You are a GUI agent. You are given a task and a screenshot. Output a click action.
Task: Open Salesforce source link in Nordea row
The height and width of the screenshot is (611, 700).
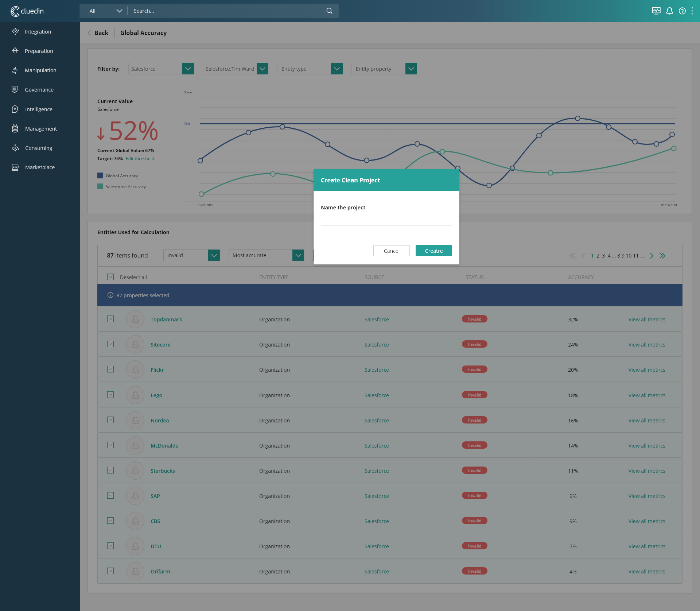tap(377, 421)
